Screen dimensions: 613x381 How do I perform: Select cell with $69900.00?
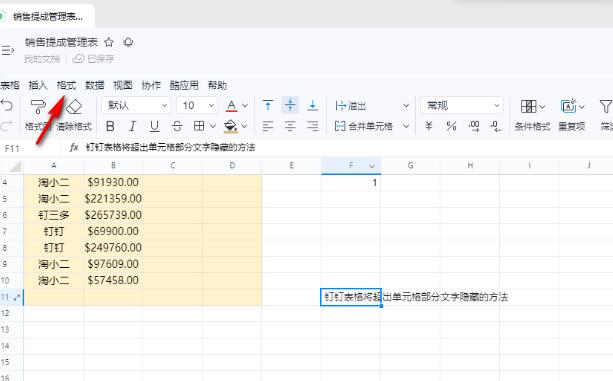[113, 231]
